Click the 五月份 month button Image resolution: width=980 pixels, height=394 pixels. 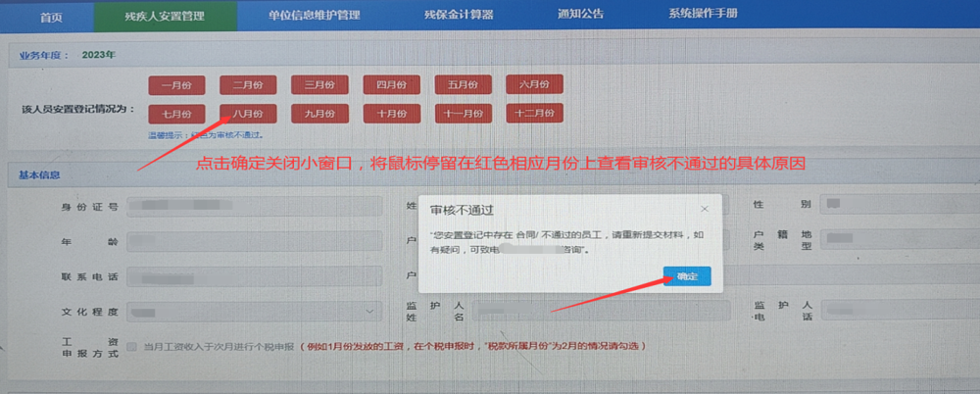pos(464,84)
